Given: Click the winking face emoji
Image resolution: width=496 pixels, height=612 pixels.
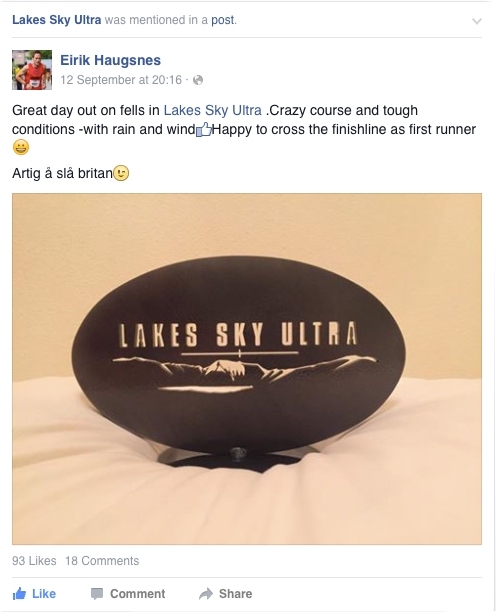Looking at the screenshot, I should 121,173.
